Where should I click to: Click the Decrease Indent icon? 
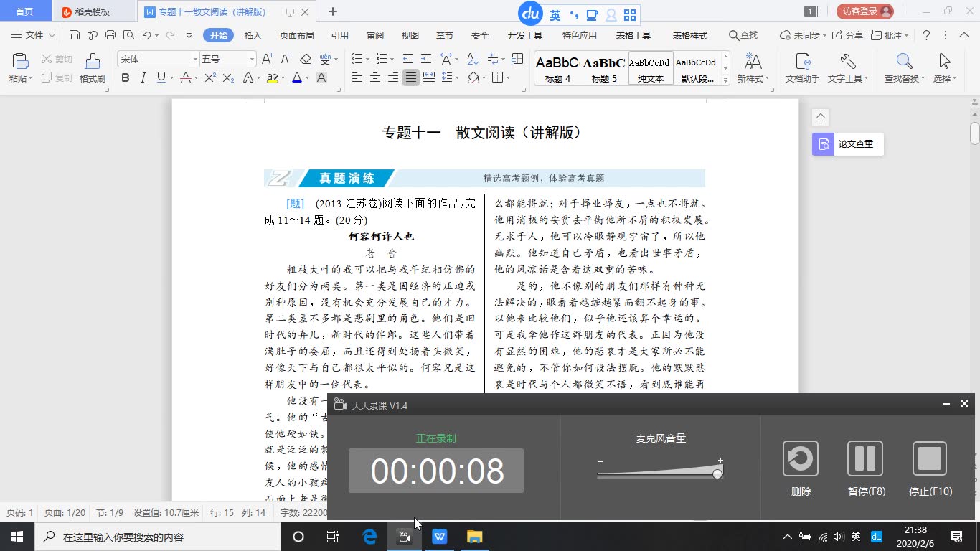point(408,59)
